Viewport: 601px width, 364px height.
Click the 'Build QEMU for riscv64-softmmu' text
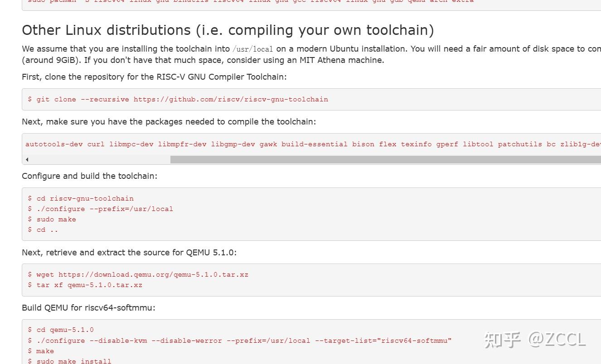(x=88, y=308)
